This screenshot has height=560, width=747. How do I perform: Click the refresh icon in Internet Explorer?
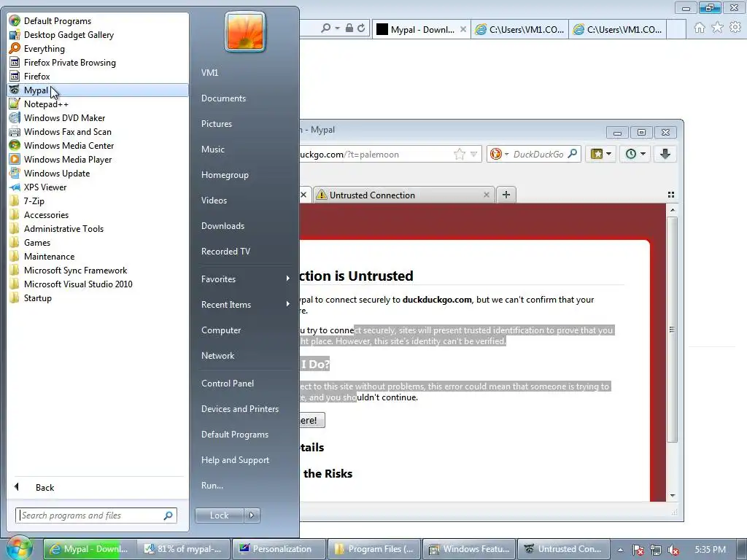tap(361, 28)
